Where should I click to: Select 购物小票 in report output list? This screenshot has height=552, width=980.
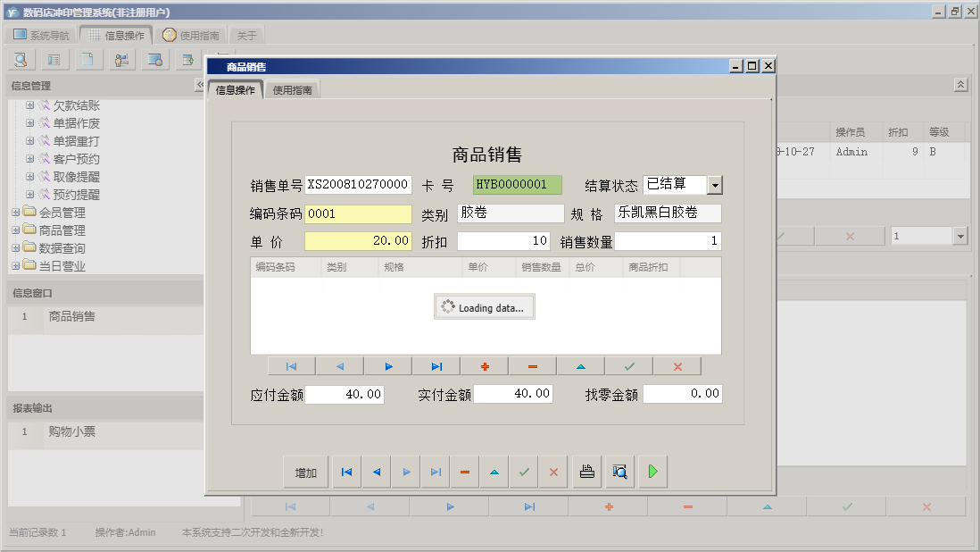point(71,432)
